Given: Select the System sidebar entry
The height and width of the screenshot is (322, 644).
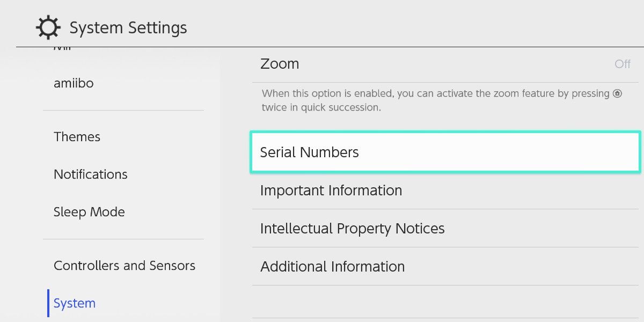Looking at the screenshot, I should [x=74, y=303].
